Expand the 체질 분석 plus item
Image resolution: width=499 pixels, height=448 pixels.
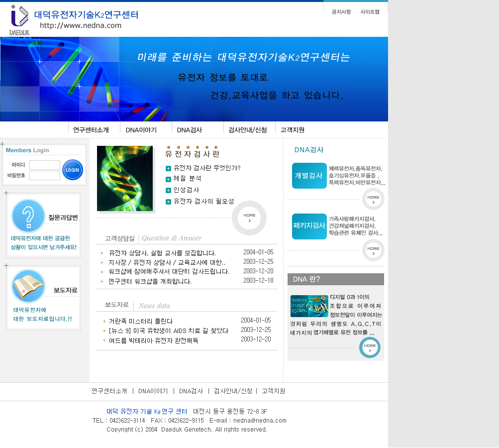[168, 179]
